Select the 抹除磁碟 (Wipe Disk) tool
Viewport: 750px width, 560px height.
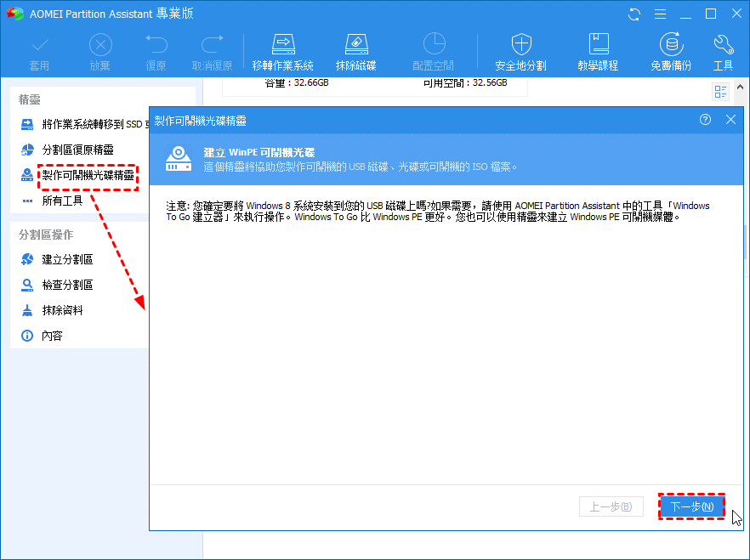355,52
